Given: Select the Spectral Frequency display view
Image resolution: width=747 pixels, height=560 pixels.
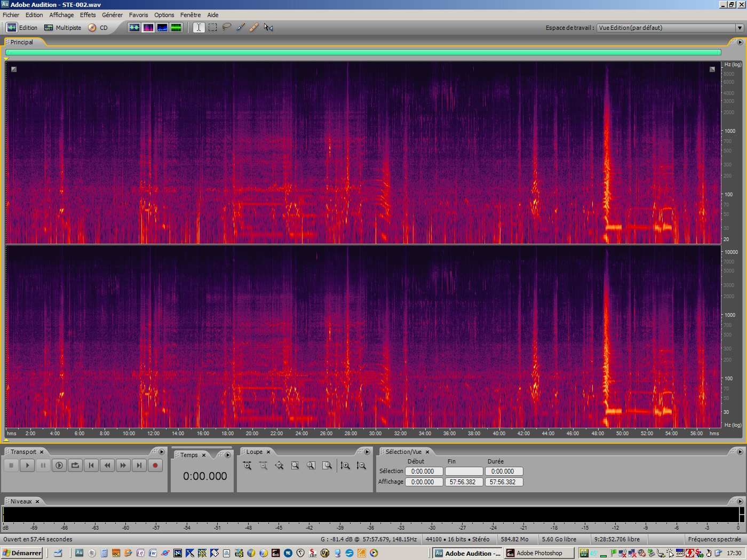Looking at the screenshot, I should click(x=148, y=27).
